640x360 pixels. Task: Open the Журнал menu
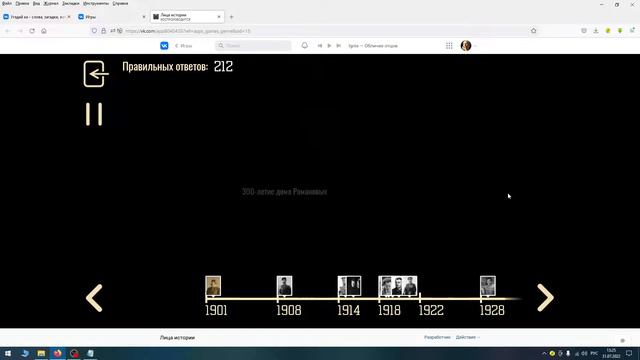51,3
